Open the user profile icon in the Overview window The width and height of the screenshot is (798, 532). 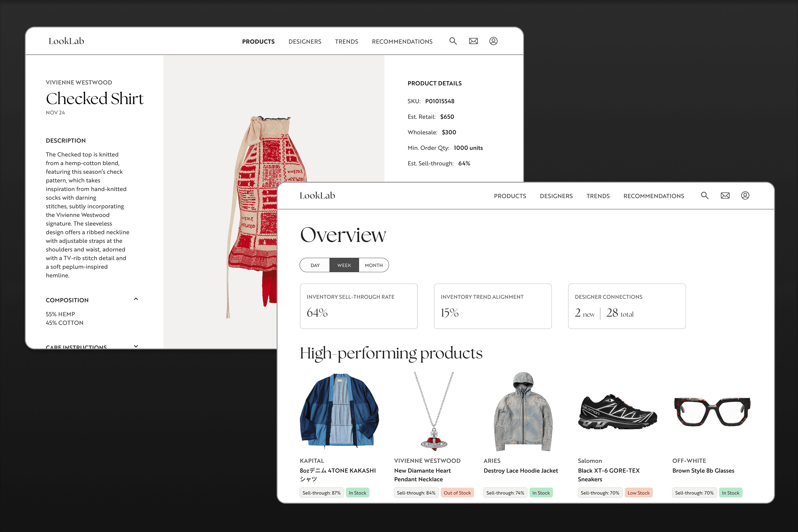coord(745,195)
